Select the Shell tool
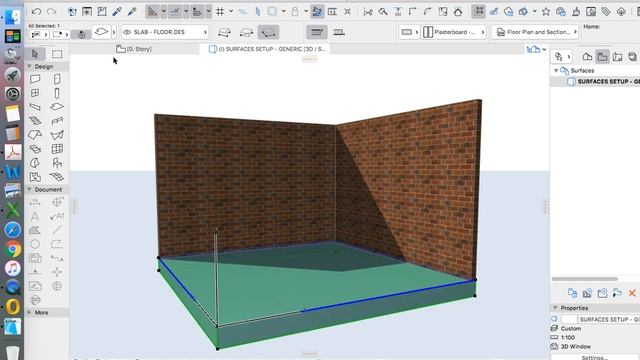This screenshot has height=360, width=640. [x=57, y=135]
